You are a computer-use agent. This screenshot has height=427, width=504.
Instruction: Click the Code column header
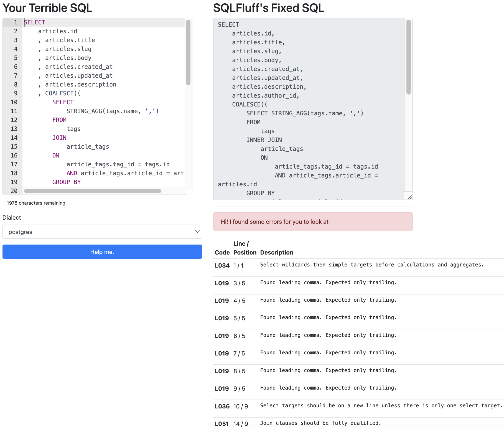tap(222, 252)
